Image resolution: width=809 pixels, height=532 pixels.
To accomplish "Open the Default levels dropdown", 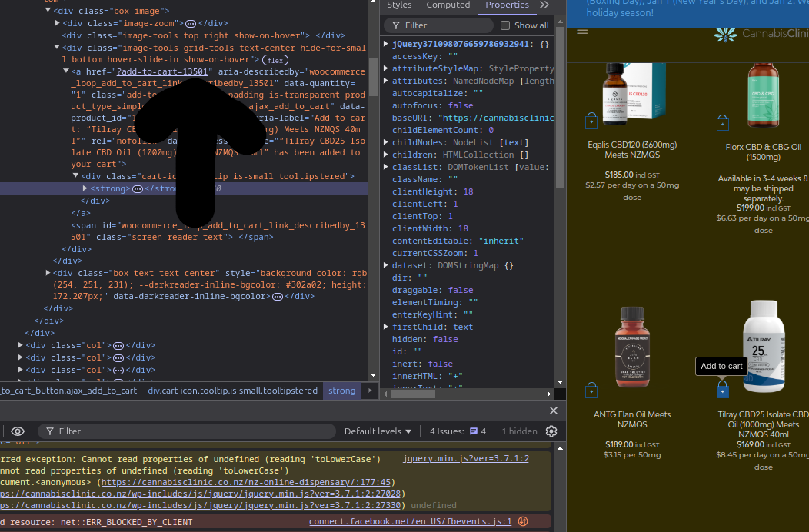I will pos(378,431).
